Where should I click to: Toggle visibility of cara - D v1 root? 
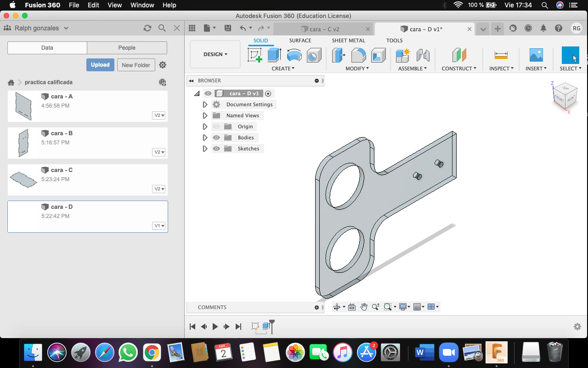[x=208, y=93]
